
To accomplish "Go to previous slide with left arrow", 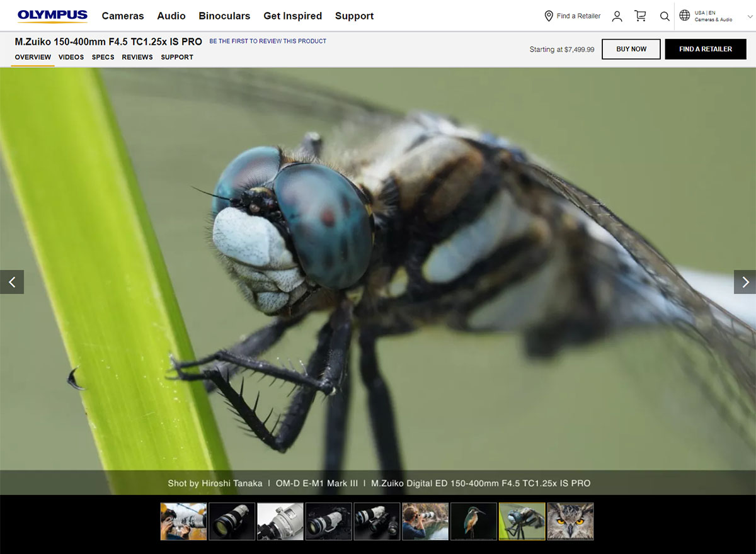I will [x=12, y=282].
